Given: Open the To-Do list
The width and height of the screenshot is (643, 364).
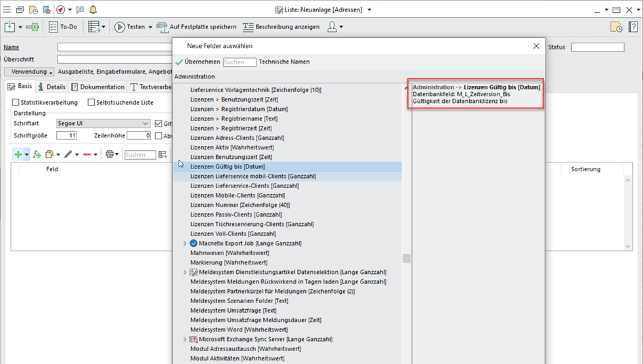Looking at the screenshot, I should pos(62,27).
